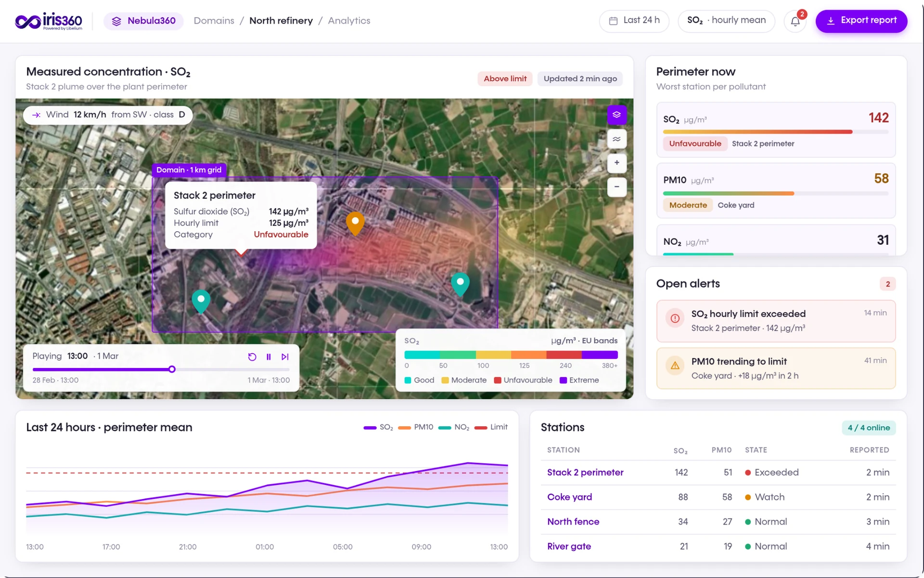Toggle the Limit line in chart legend
924x578 pixels.
click(491, 427)
